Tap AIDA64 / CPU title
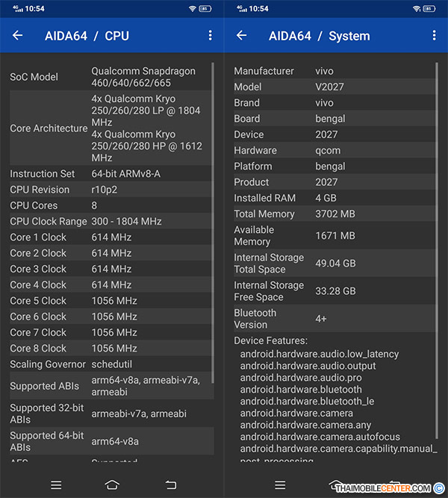The width and height of the screenshot is (448, 498). (87, 36)
